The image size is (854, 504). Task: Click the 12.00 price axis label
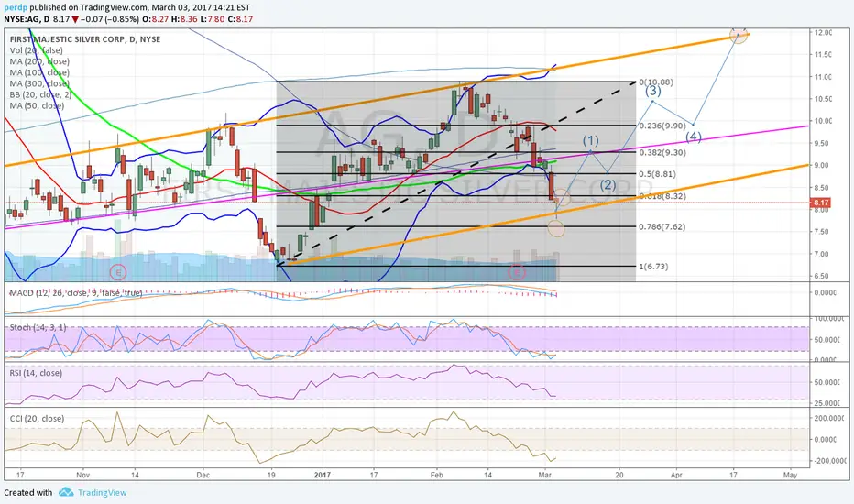click(x=823, y=33)
